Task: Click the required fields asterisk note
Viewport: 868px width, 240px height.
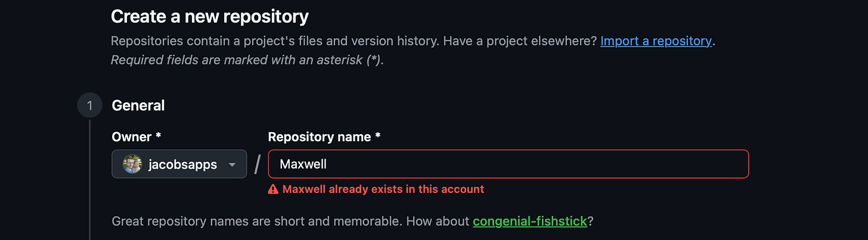Action: tap(247, 60)
